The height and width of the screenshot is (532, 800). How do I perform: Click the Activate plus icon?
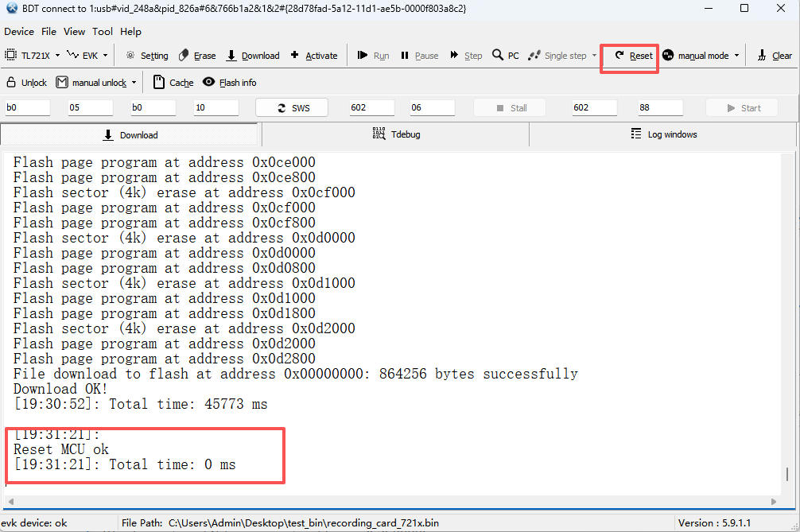294,55
